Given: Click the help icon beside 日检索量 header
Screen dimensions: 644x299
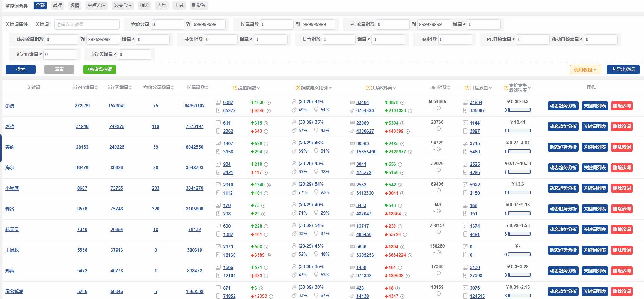Looking at the screenshot, I should pyautogui.click(x=467, y=88).
